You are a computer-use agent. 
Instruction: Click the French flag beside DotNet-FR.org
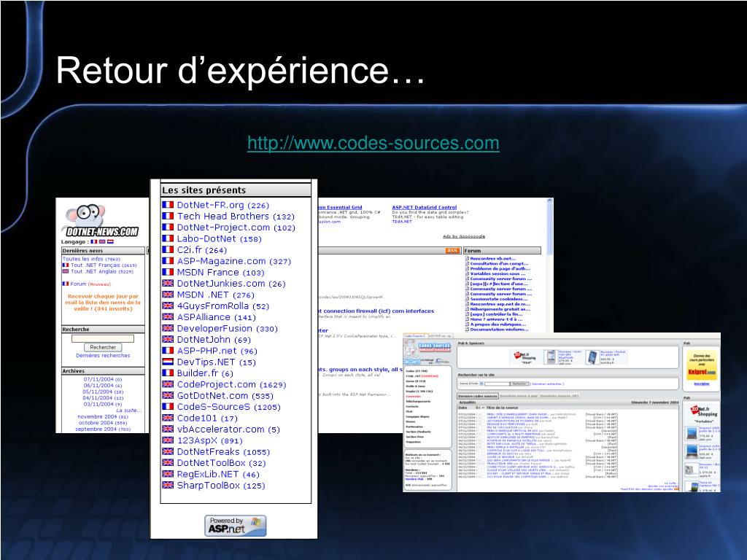[168, 205]
